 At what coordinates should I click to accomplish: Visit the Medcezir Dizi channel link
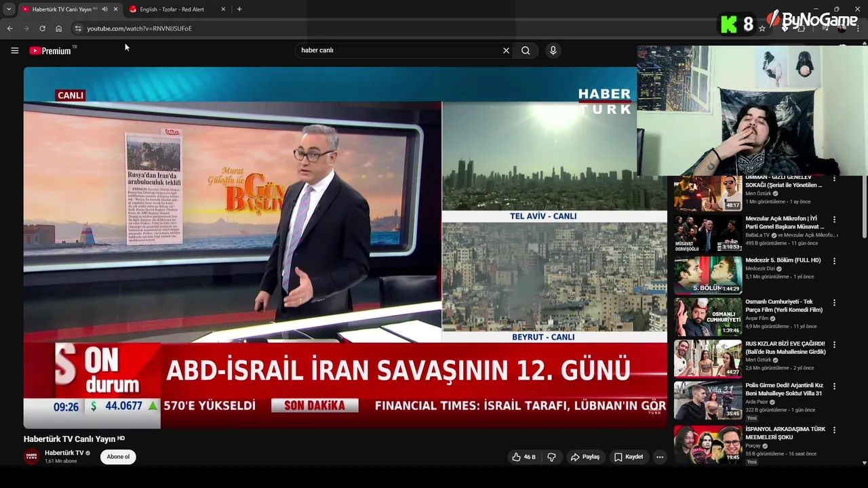760,268
